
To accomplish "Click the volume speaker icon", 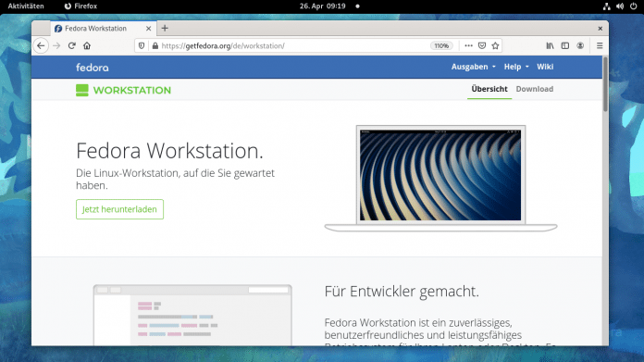I will [620, 6].
